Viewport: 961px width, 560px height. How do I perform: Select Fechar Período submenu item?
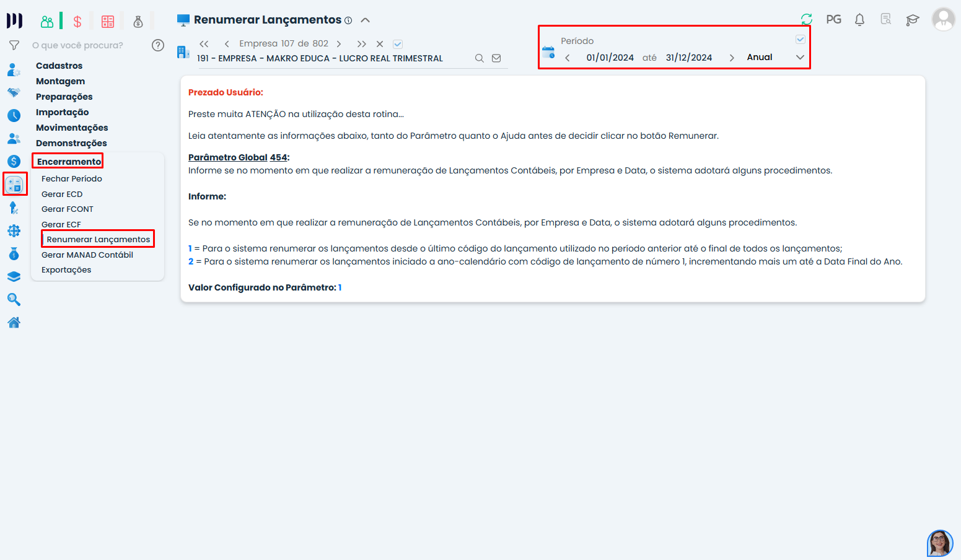pyautogui.click(x=72, y=178)
